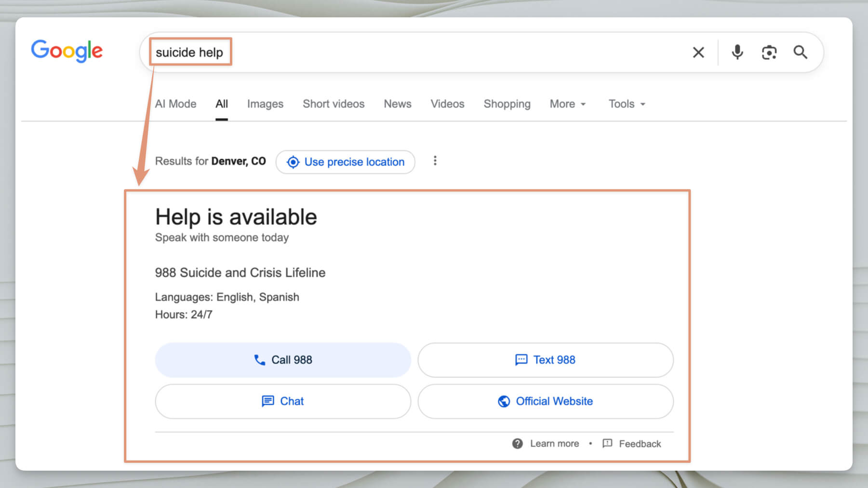Image resolution: width=868 pixels, height=488 pixels.
Task: Open the Videos tab
Action: point(447,104)
